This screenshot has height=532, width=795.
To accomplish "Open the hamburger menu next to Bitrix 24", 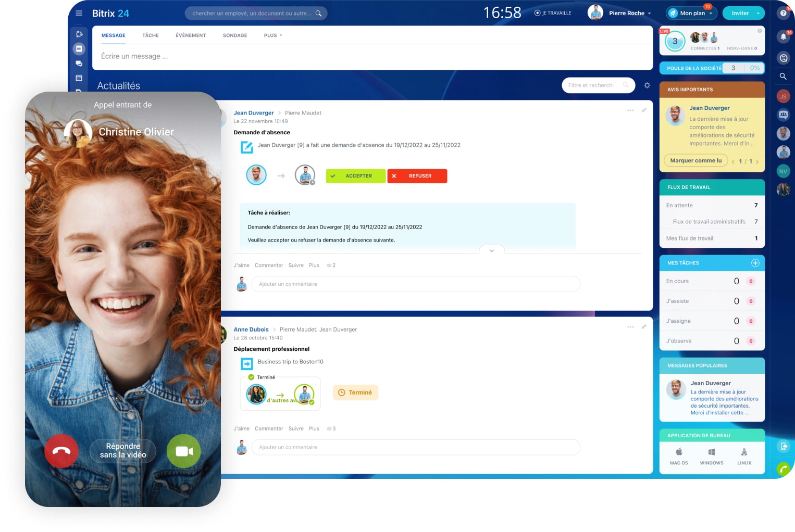I will click(x=79, y=13).
